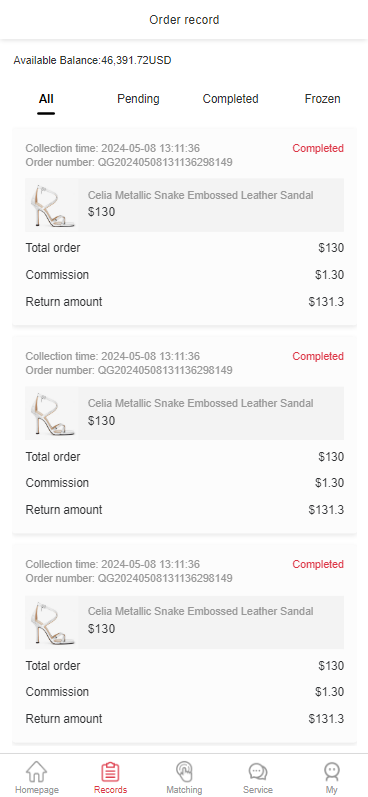This screenshot has width=368, height=797.
Task: Open second Celia Metallic Snake Sandal title
Action: tap(200, 403)
